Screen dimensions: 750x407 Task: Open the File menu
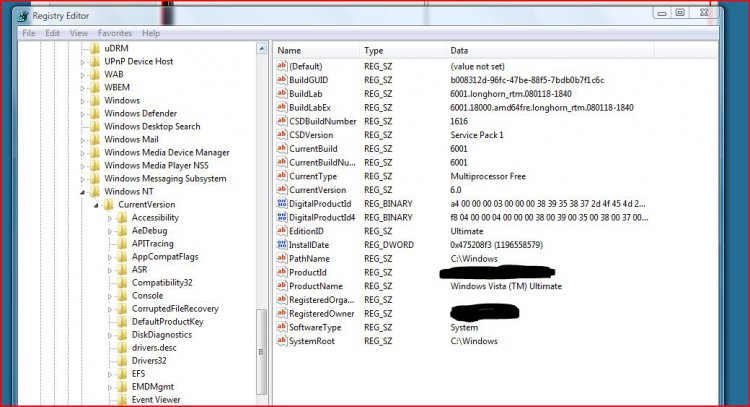[x=29, y=33]
